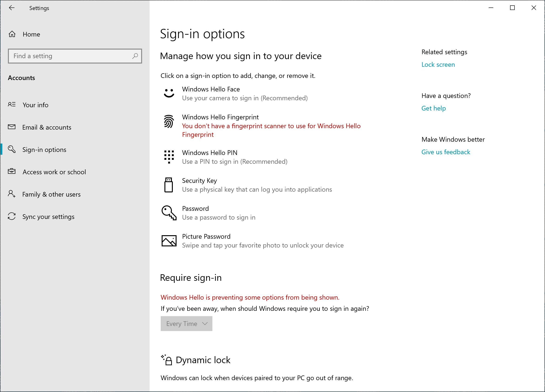
Task: Click the Security Key USB icon
Action: coord(169,185)
